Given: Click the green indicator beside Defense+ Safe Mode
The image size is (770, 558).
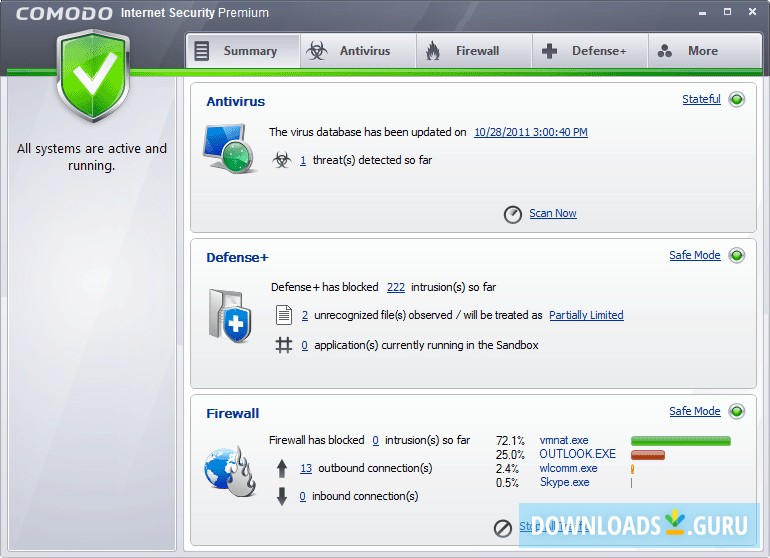Looking at the screenshot, I should point(737,255).
